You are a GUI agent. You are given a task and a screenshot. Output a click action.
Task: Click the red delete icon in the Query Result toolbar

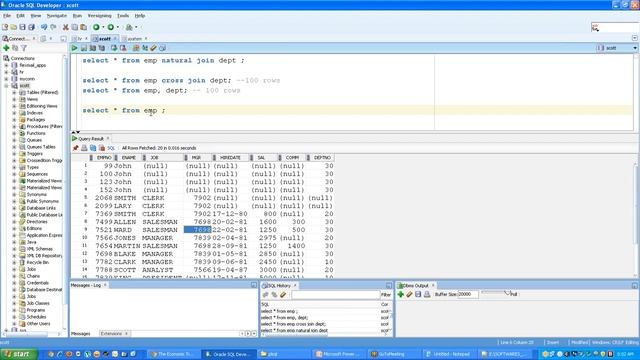(102, 148)
